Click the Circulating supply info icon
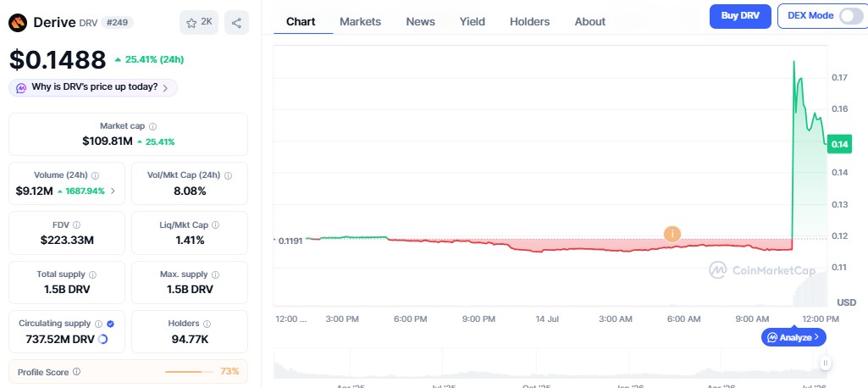 (x=98, y=324)
